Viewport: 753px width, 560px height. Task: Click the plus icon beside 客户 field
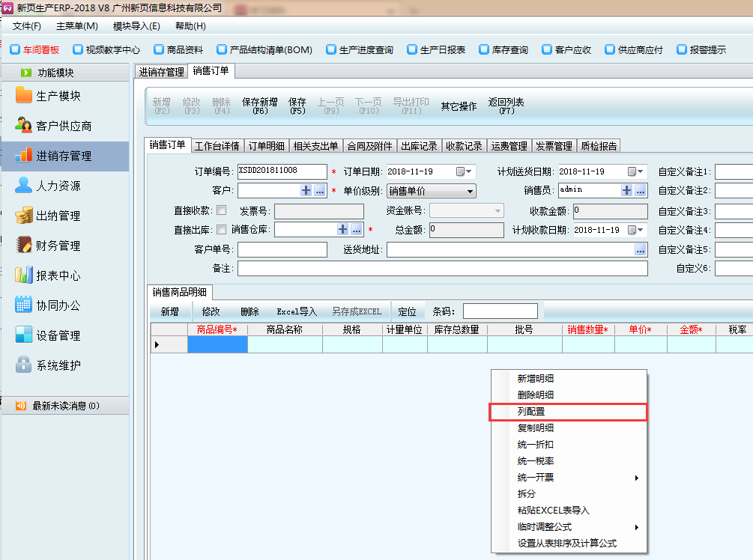306,191
